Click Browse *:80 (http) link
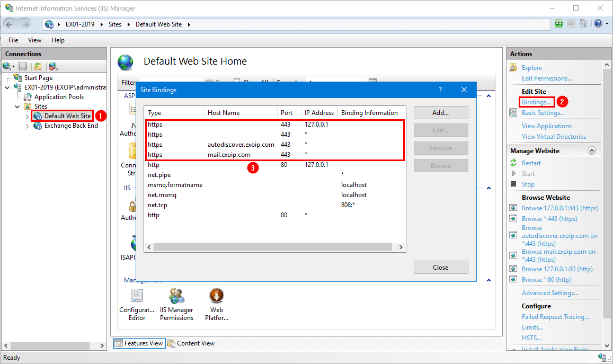The image size is (613, 364). [547, 280]
